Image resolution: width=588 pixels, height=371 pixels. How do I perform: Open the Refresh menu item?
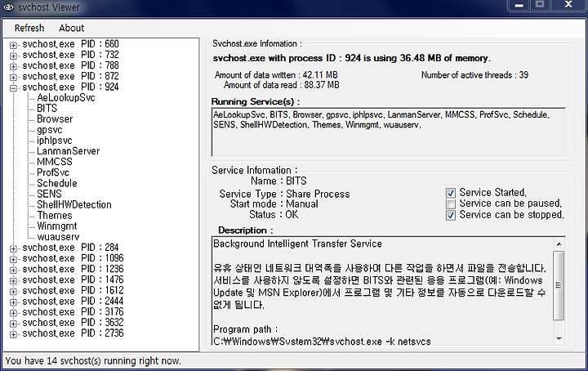pos(29,28)
